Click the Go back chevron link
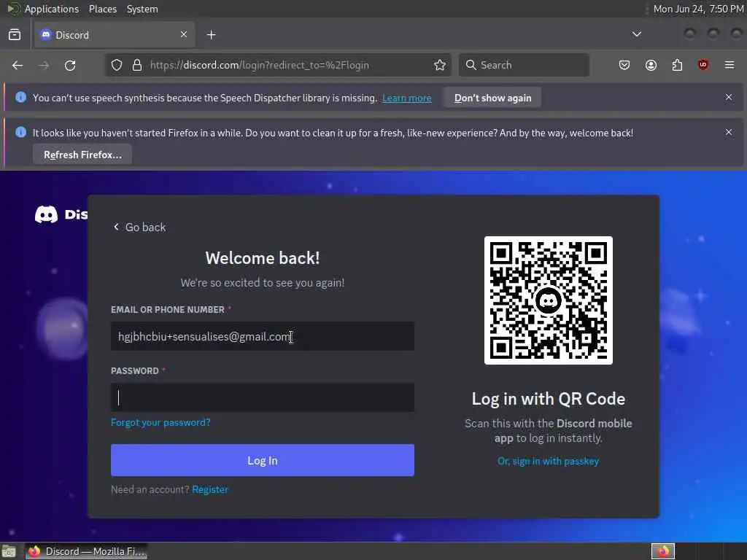The height and width of the screenshot is (560, 747). [x=139, y=227]
